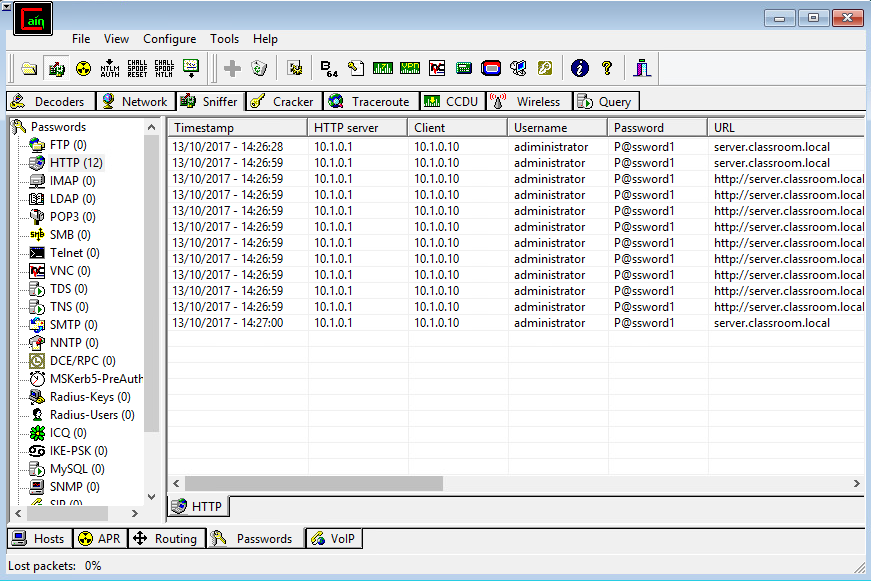The image size is (871, 581).
Task: Click the Open file folder toolbar icon
Action: [29, 68]
